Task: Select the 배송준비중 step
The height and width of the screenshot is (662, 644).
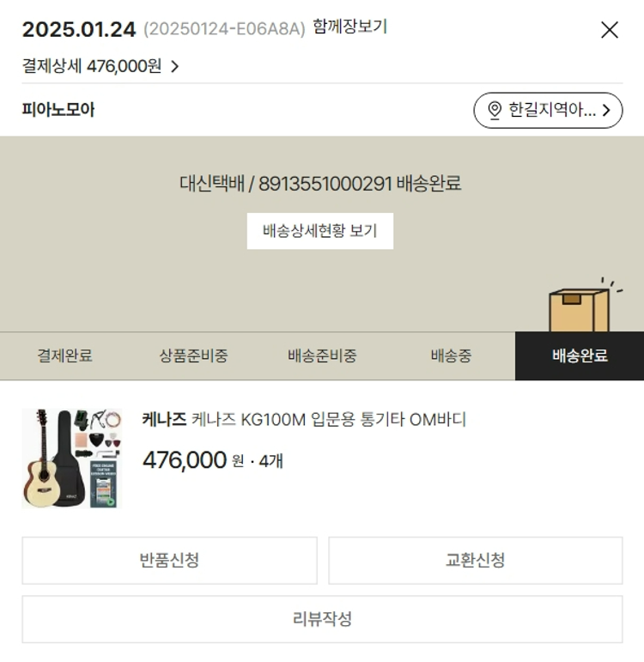Action: point(322,355)
